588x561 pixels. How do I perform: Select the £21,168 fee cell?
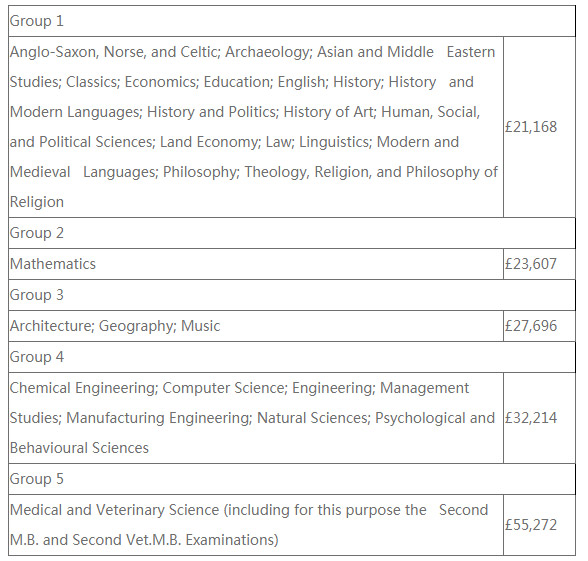click(539, 127)
